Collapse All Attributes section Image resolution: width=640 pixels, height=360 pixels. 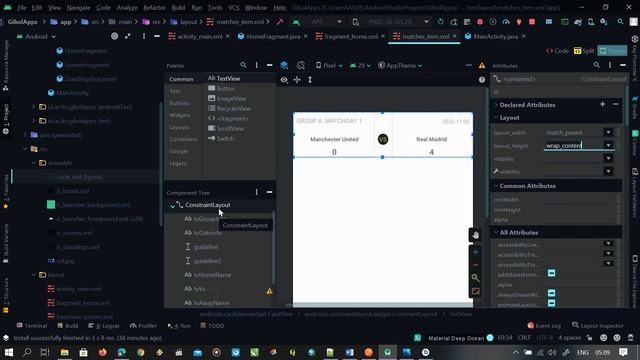[x=496, y=232]
